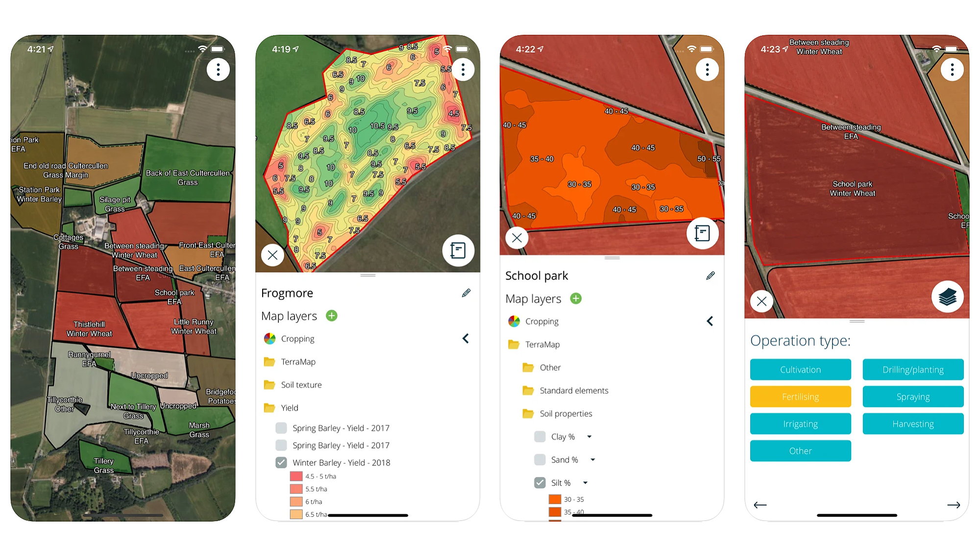Close the School park field panel
This screenshot has width=980, height=551.
click(517, 237)
